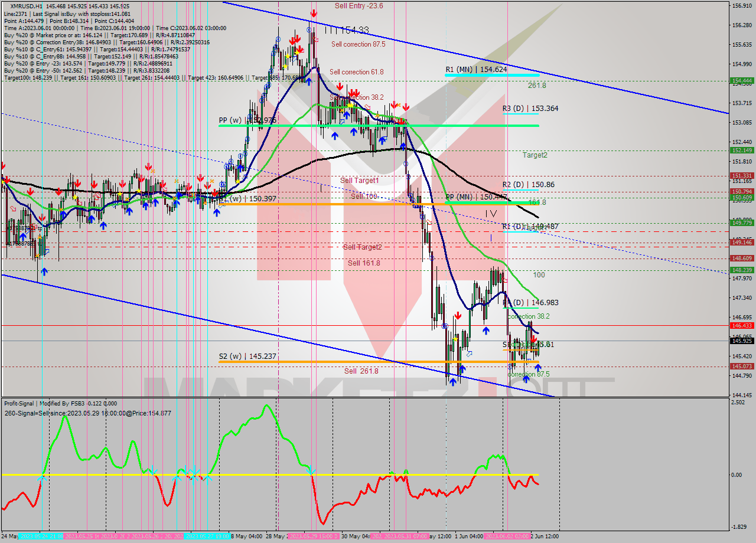Select the Sell correction 87.5 label
Viewport: 756px width, 543px height.
(358, 44)
